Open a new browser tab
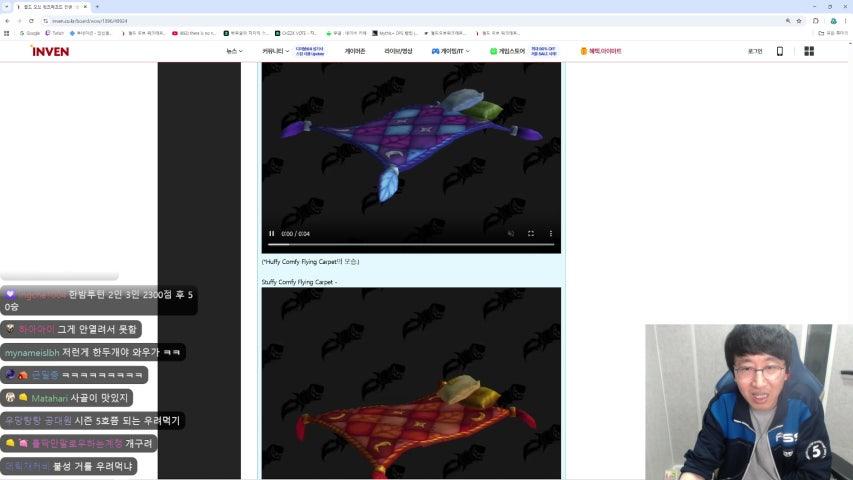853x480 pixels. (x=97, y=7)
